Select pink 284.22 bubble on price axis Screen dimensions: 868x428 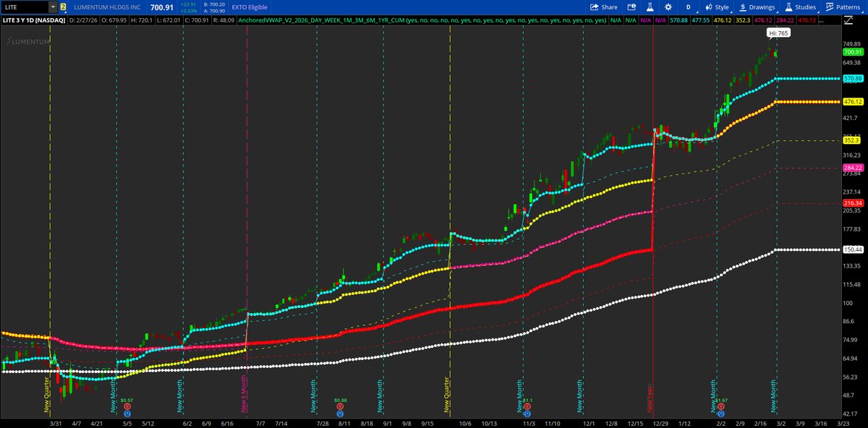[853, 168]
